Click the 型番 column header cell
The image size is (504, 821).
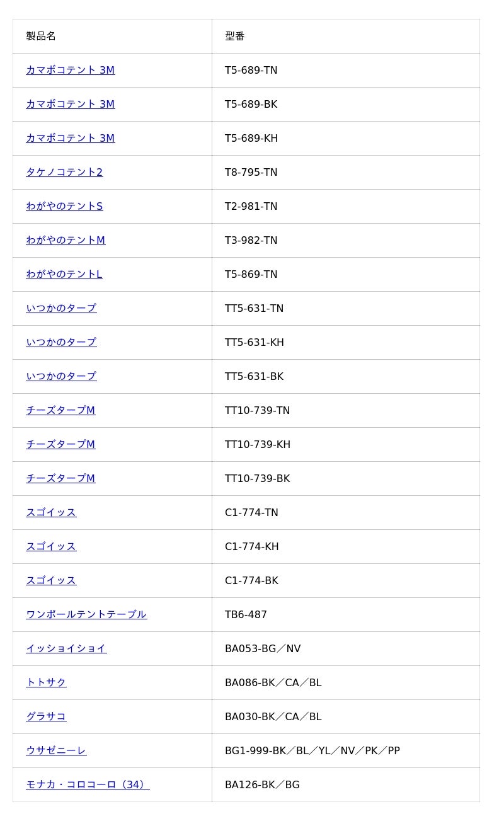click(345, 36)
